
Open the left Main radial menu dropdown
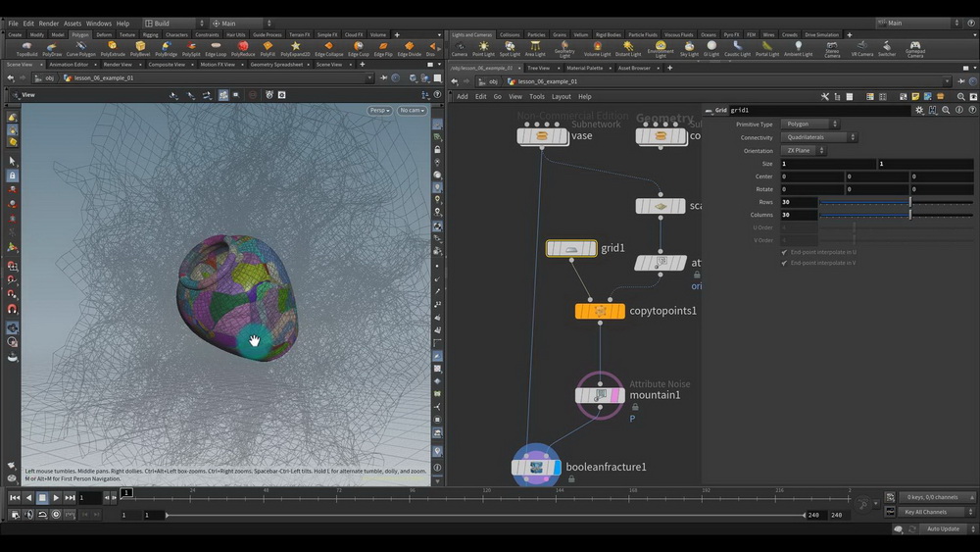[241, 24]
